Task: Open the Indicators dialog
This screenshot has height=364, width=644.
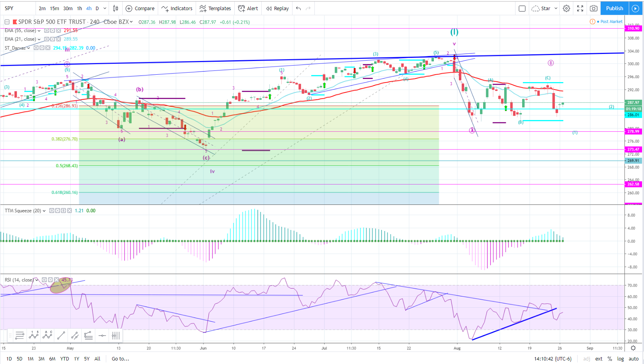Action: tap(177, 8)
